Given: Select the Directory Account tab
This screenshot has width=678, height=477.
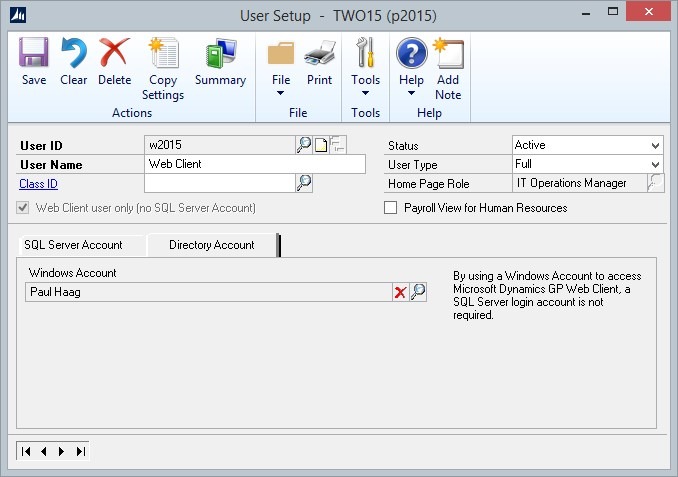Looking at the screenshot, I should (x=211, y=245).
